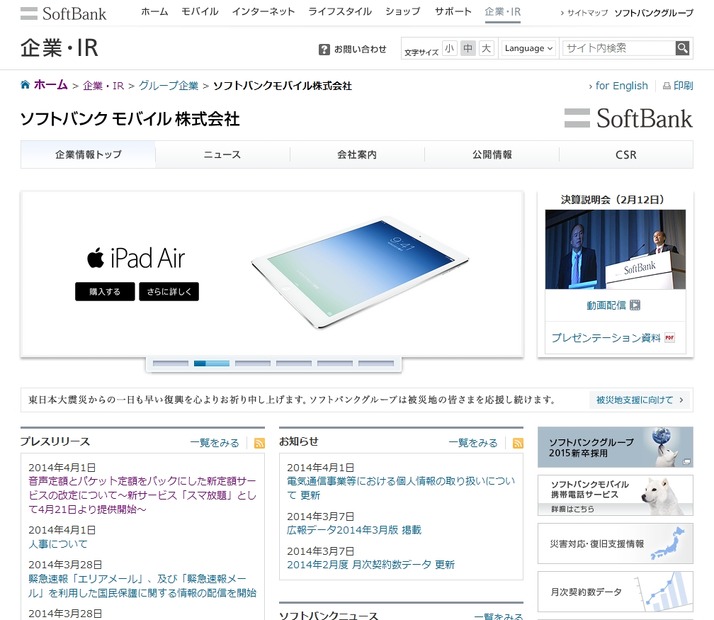Select the ニュース tab
Image resolution: width=714 pixels, height=620 pixels.
222,154
